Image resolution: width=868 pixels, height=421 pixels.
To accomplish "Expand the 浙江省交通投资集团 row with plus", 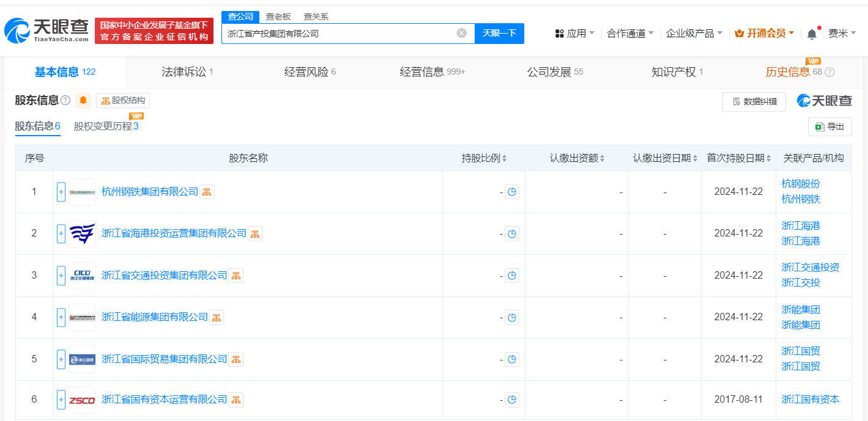I will click(61, 276).
